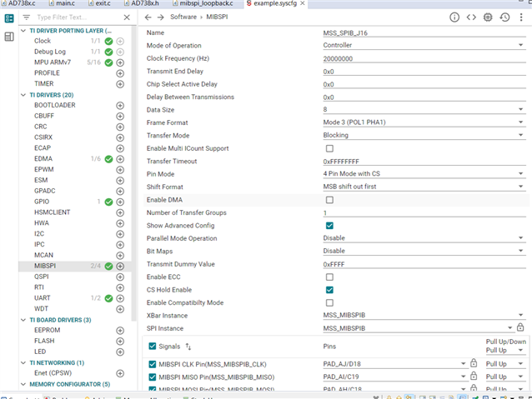Uncheck MIBSPI MISO Pin signal
532x399 pixels.
(x=153, y=377)
